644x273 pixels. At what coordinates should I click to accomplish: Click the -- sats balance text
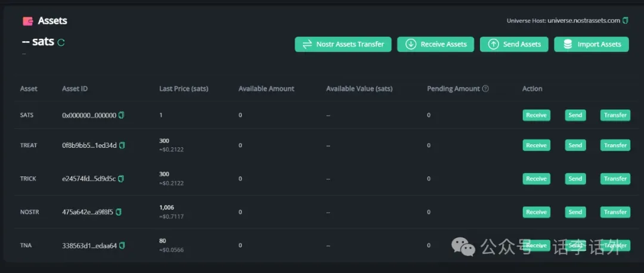coord(38,42)
